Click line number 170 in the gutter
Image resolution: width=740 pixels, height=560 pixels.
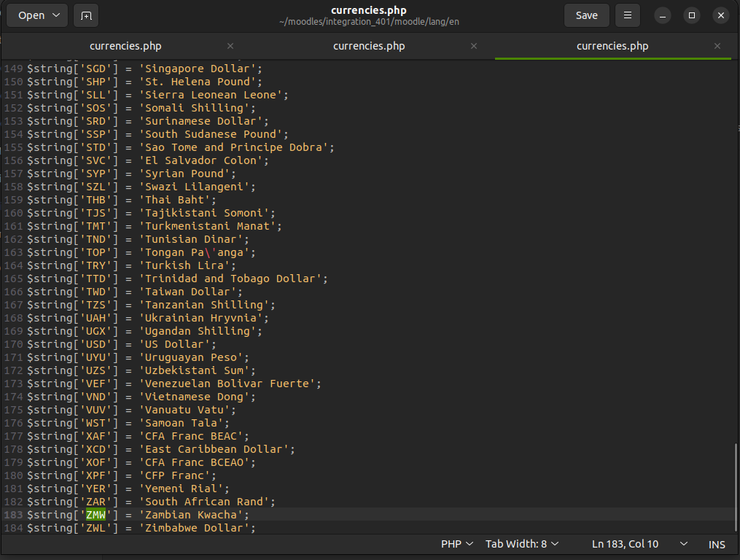(x=13, y=345)
